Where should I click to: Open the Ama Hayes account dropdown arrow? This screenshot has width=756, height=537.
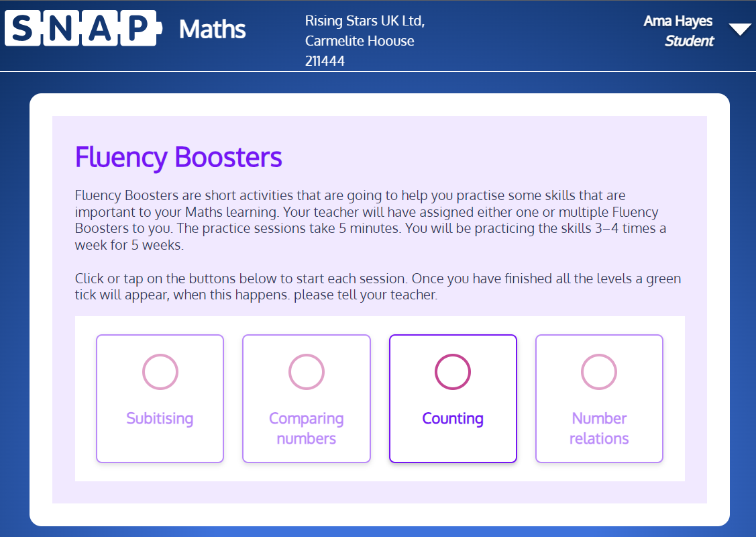[740, 29]
